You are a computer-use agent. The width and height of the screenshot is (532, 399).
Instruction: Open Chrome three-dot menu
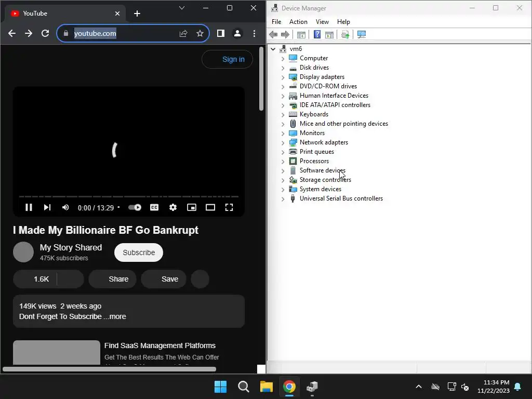click(x=254, y=33)
